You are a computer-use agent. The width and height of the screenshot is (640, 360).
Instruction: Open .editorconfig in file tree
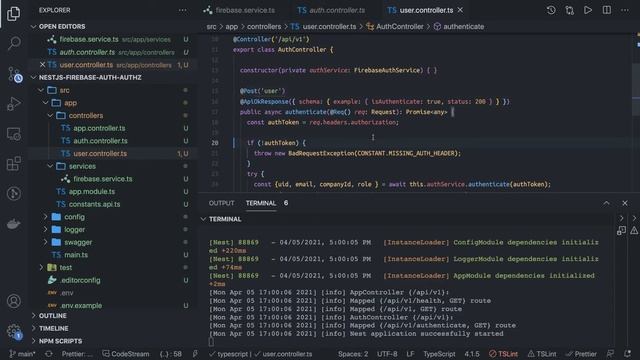80,280
